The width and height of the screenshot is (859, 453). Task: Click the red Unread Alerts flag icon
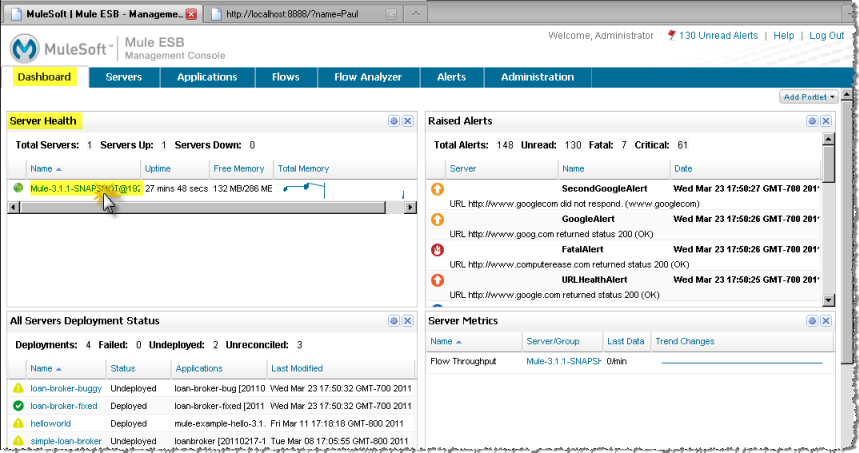point(671,36)
